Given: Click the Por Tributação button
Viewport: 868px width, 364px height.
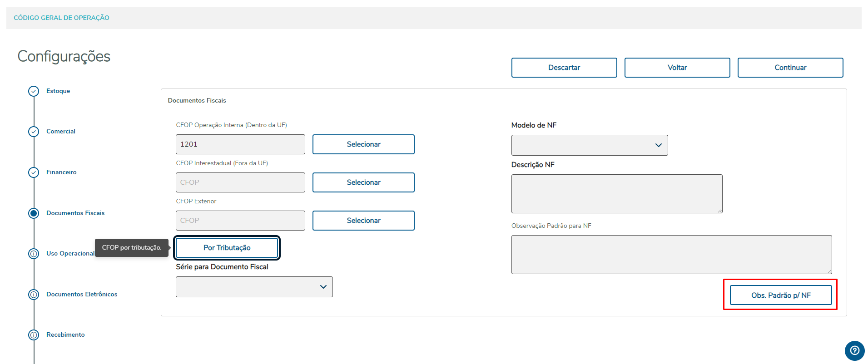Looking at the screenshot, I should (x=227, y=248).
